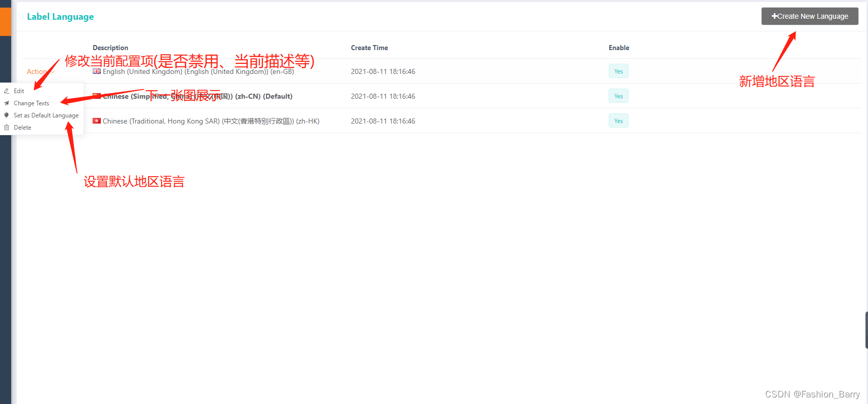Toggle the Yes badge for Chinese Traditional (zh-HK)
This screenshot has height=404, width=868.
618,121
